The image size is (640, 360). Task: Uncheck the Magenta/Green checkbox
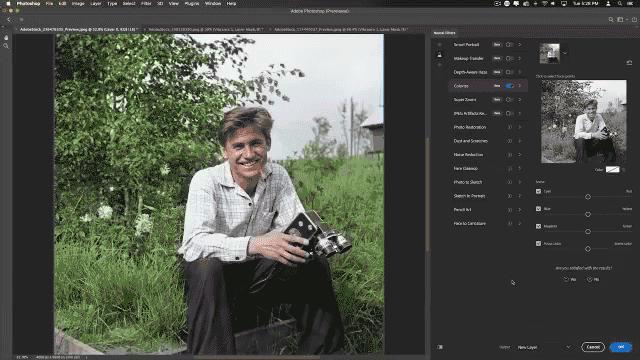coord(538,226)
